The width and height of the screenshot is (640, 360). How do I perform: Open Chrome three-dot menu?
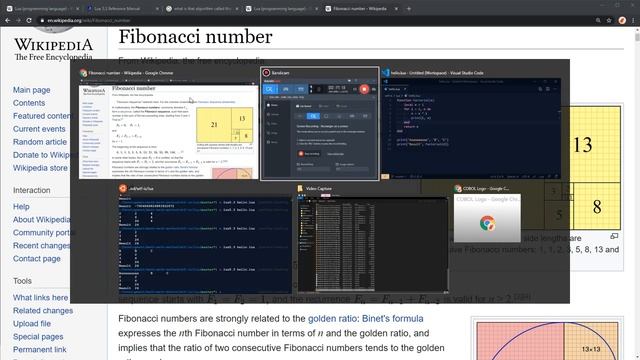click(x=633, y=20)
